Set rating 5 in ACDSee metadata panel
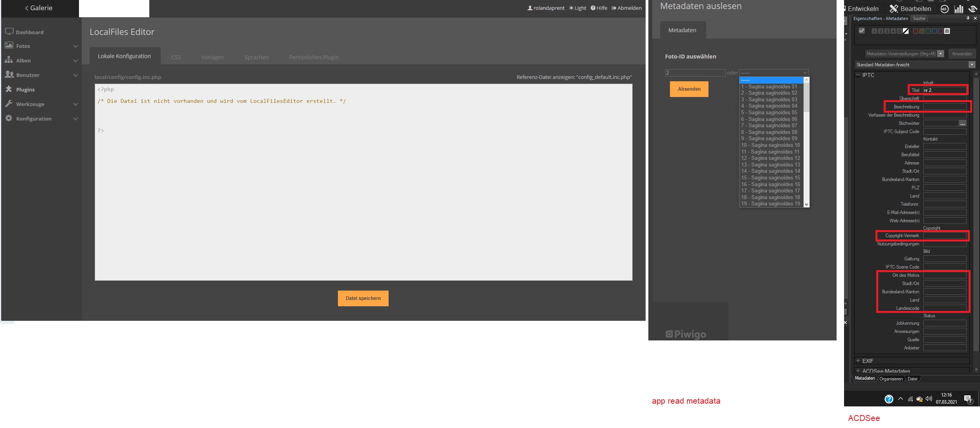Screen dimensions: 980x428 pos(899,31)
